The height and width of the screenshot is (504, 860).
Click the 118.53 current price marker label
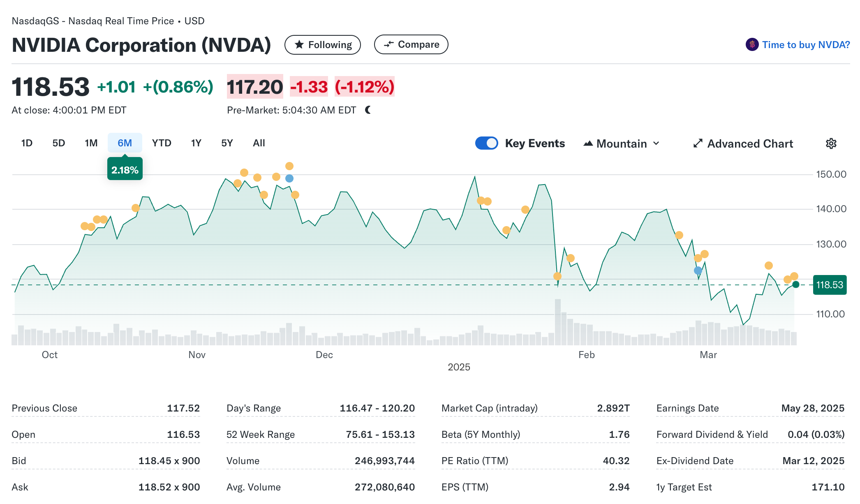click(830, 285)
